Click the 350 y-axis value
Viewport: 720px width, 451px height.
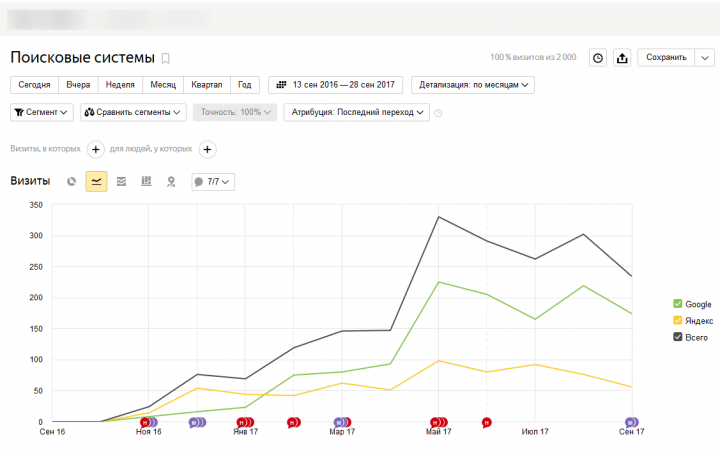[x=36, y=205]
